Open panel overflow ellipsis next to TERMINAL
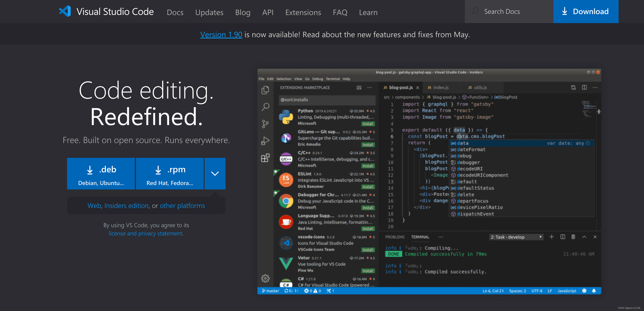 tap(441, 237)
